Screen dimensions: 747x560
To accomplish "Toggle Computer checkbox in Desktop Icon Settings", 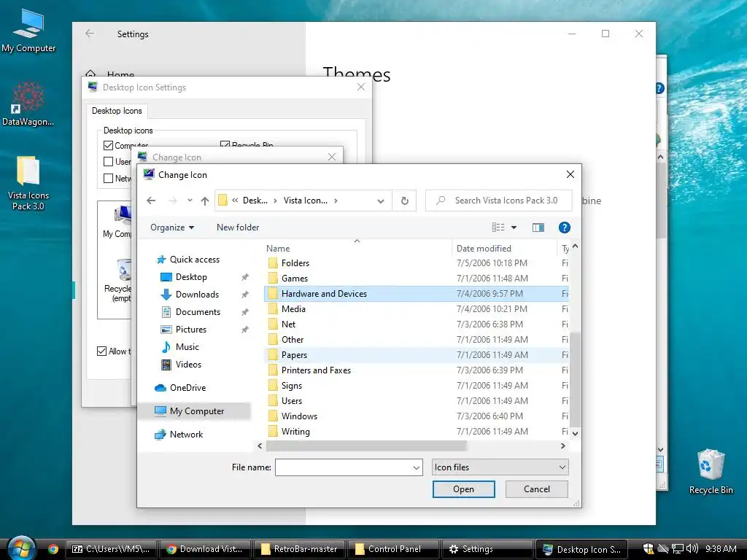I will coord(108,145).
